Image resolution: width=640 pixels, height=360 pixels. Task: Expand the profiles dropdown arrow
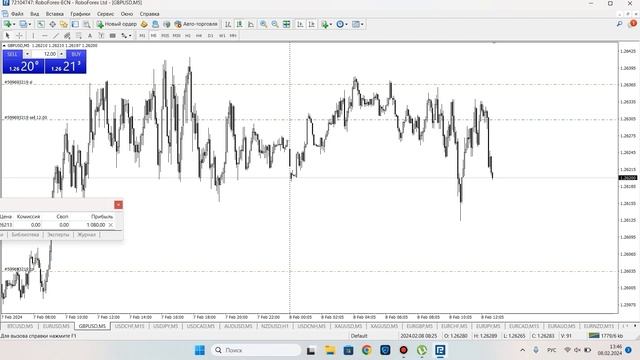pyautogui.click(x=30, y=24)
